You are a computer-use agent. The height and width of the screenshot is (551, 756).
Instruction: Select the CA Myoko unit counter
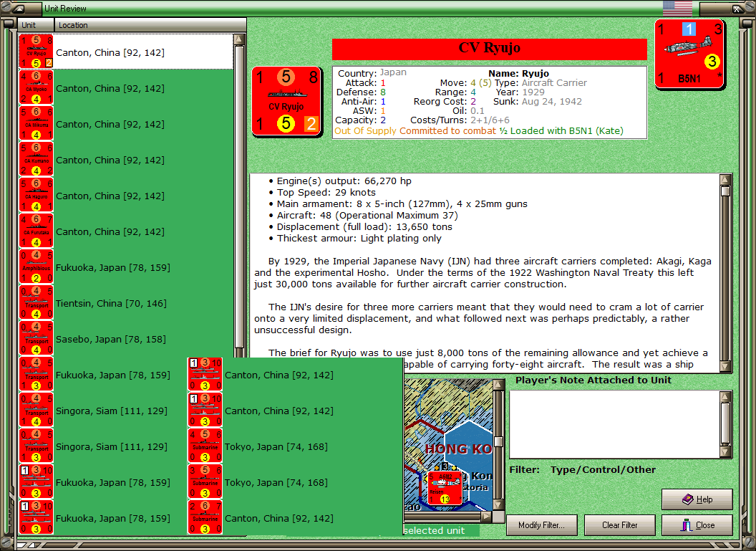[37, 88]
